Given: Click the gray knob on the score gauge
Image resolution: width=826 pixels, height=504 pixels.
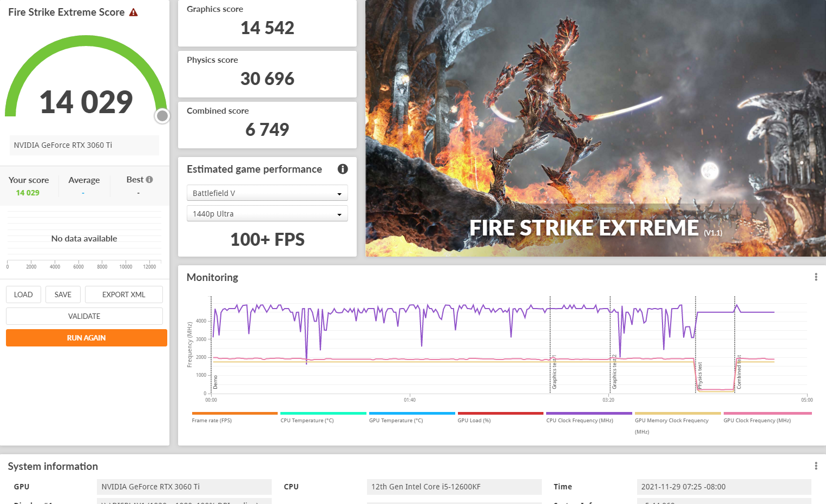Looking at the screenshot, I should point(162,116).
